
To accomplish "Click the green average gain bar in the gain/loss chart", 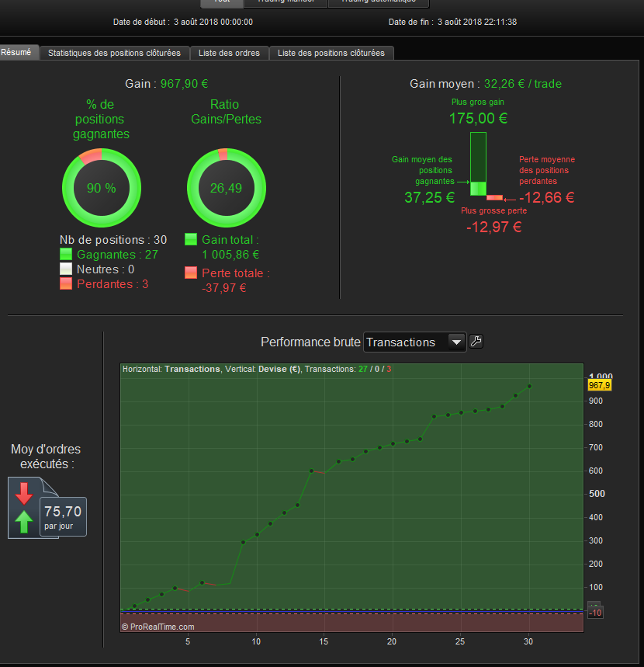I will click(478, 189).
